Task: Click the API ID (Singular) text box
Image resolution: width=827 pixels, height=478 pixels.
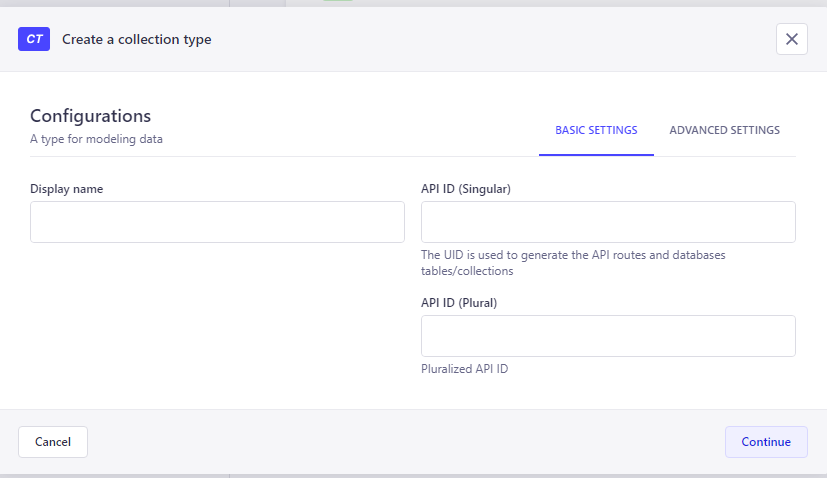Action: (608, 222)
